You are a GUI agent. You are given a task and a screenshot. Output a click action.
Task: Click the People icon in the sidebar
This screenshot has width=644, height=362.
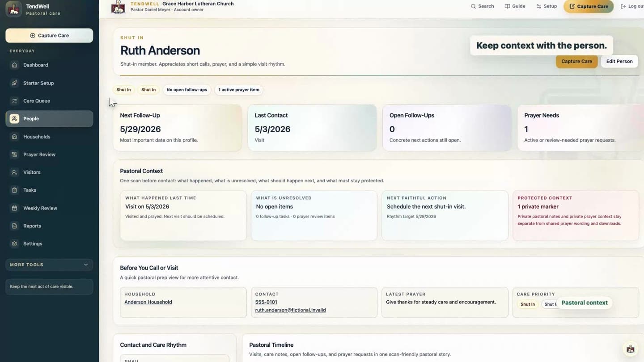click(x=14, y=119)
